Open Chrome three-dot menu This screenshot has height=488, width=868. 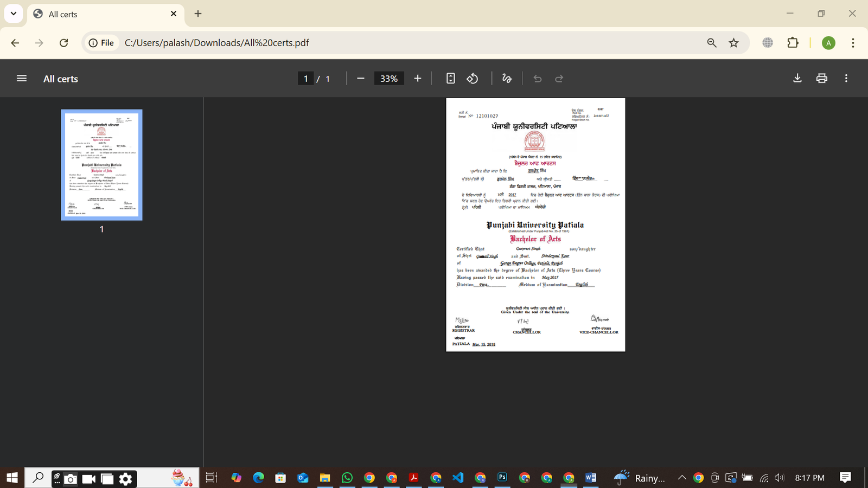[x=853, y=43]
